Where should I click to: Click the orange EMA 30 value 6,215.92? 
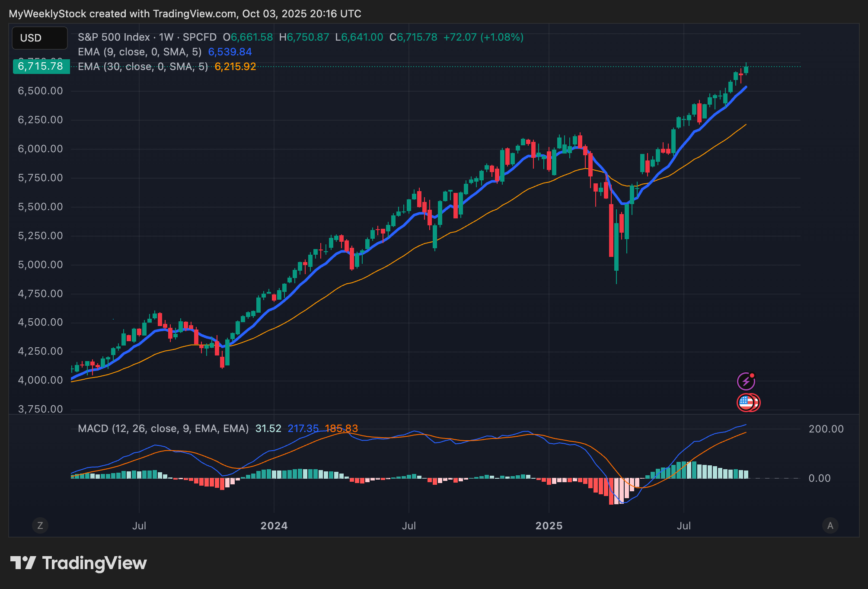(x=235, y=67)
